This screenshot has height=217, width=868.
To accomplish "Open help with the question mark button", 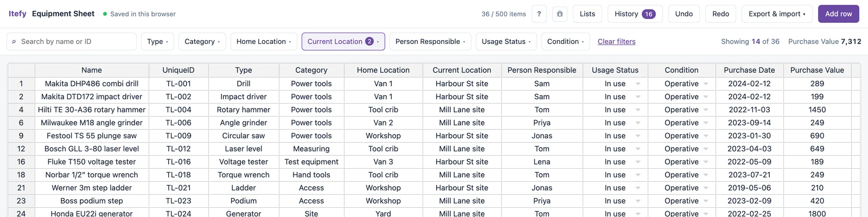I will 539,14.
